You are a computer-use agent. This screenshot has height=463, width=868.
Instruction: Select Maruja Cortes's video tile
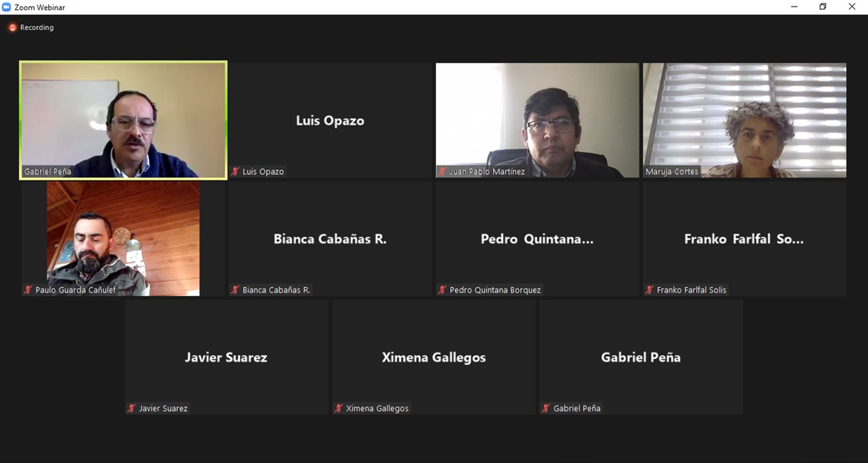pyautogui.click(x=744, y=120)
